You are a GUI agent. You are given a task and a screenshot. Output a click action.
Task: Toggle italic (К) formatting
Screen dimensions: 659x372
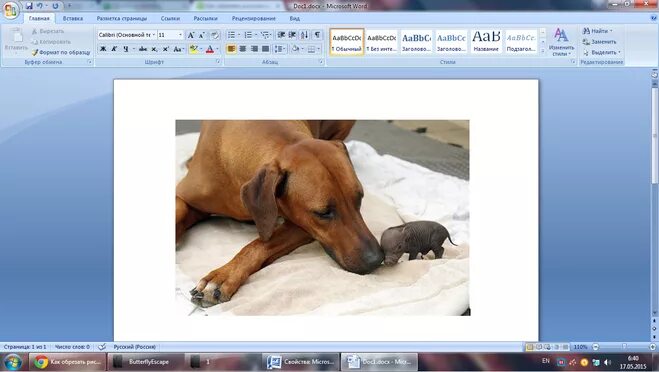(114, 49)
